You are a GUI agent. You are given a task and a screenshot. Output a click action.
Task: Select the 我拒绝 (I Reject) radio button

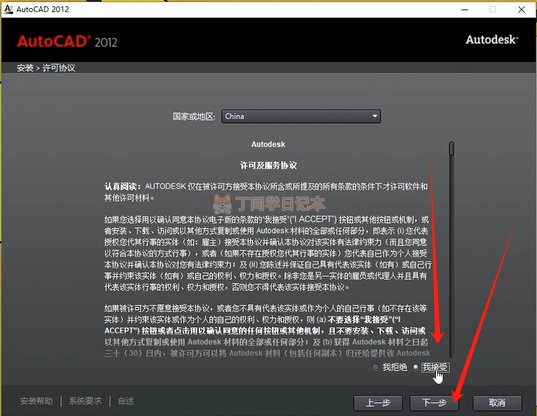coord(375,367)
